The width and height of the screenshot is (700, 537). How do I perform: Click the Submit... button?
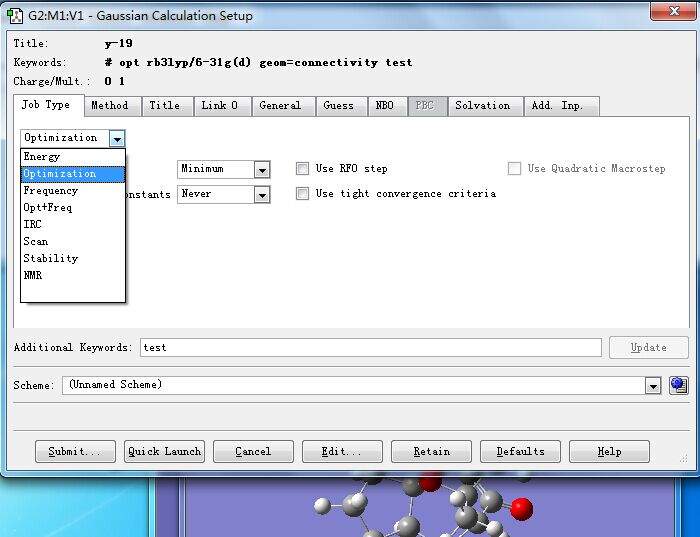(x=75, y=451)
